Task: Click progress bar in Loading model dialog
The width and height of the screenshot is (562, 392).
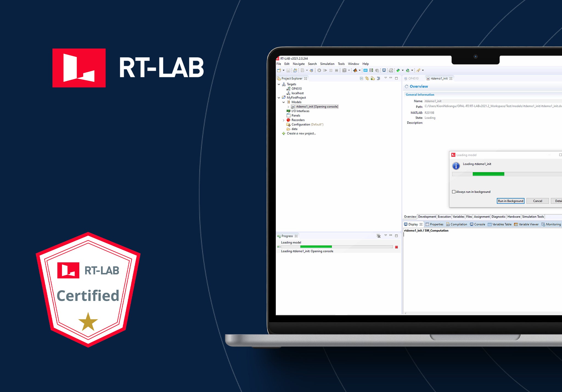Action: 507,174
